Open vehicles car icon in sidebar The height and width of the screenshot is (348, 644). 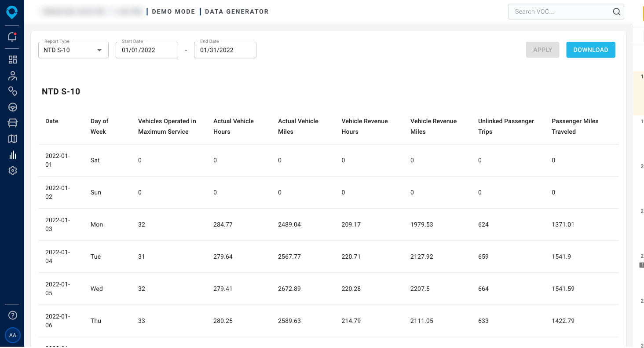coord(12,123)
